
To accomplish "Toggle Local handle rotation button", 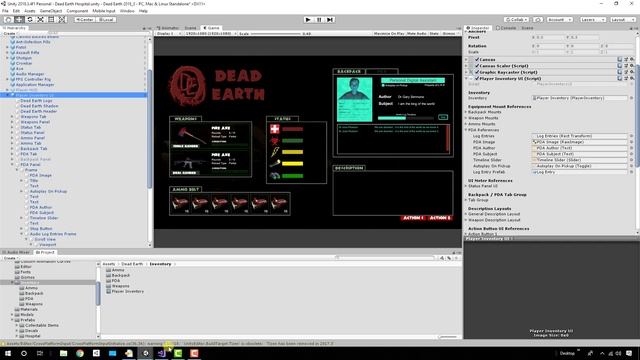I will 106,20.
